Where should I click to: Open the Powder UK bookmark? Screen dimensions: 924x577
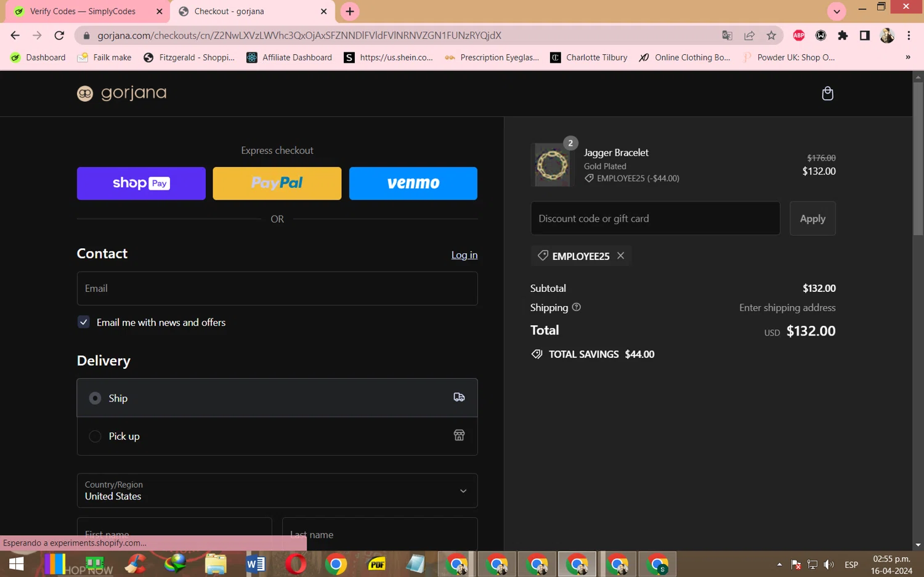(x=788, y=57)
